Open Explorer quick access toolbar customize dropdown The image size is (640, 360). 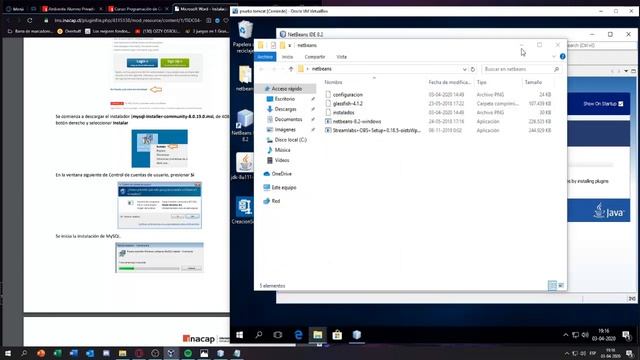289,45
